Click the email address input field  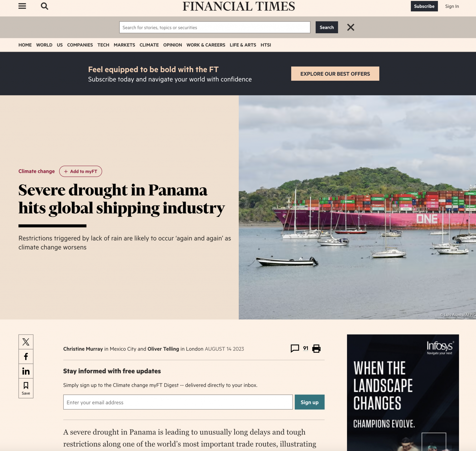[178, 402]
